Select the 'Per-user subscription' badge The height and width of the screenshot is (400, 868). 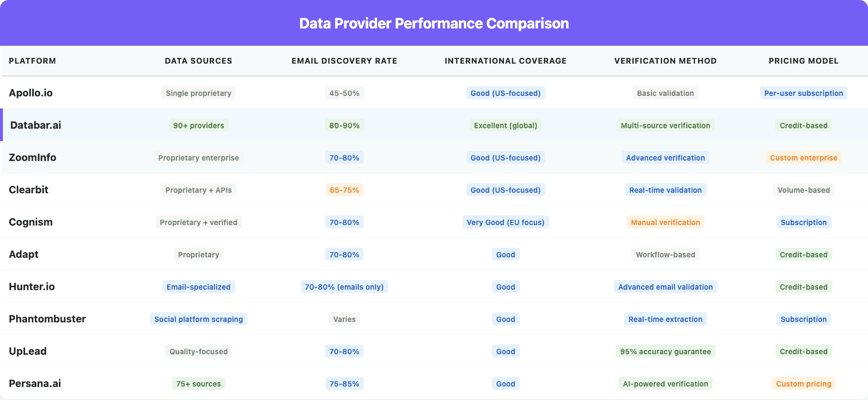coord(803,93)
